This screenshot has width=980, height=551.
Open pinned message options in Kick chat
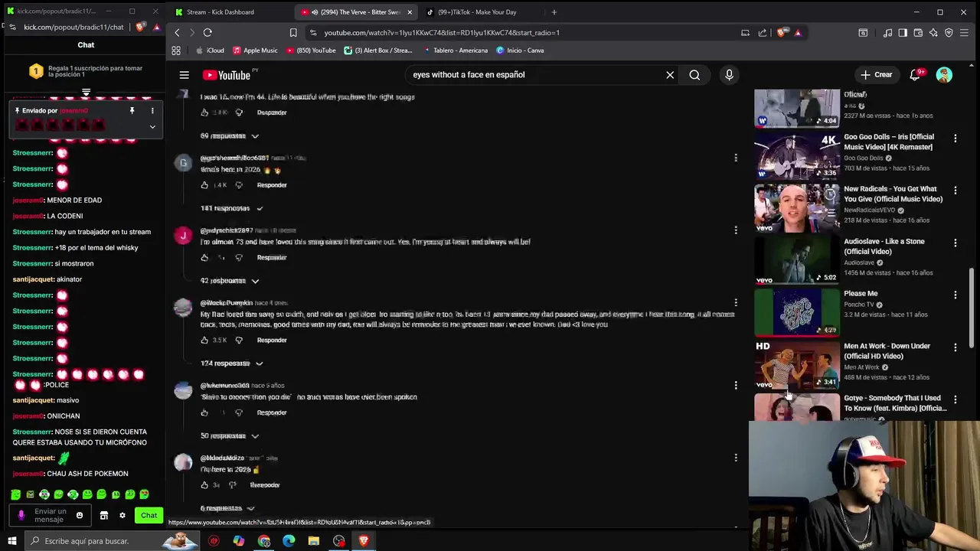tap(152, 111)
